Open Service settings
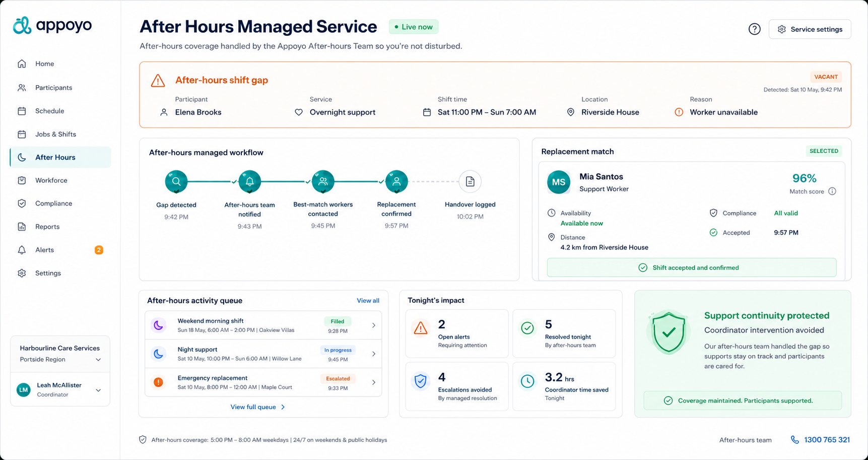The image size is (868, 460). pos(810,29)
